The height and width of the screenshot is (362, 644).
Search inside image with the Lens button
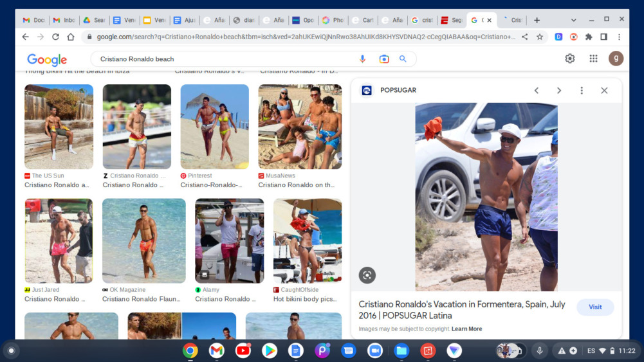click(x=367, y=275)
